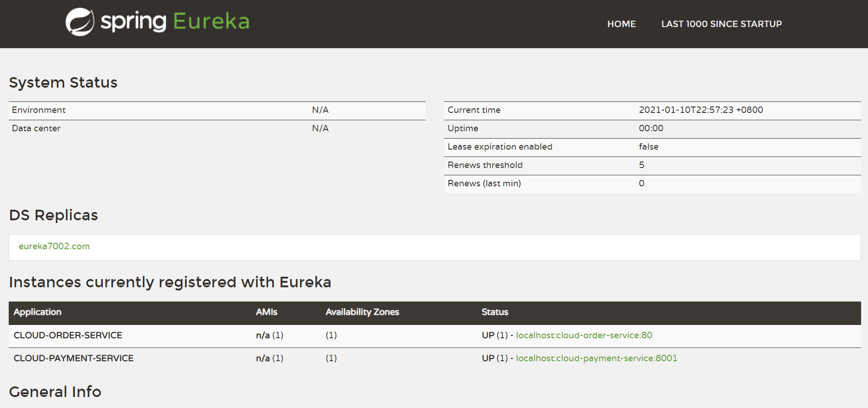Click the DS Replicas heading
This screenshot has width=868, height=408.
(x=54, y=215)
